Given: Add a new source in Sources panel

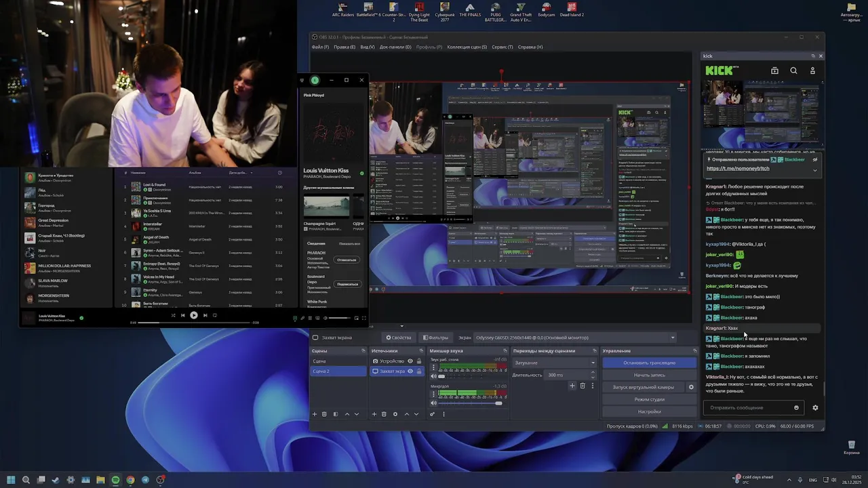Looking at the screenshot, I should (374, 414).
